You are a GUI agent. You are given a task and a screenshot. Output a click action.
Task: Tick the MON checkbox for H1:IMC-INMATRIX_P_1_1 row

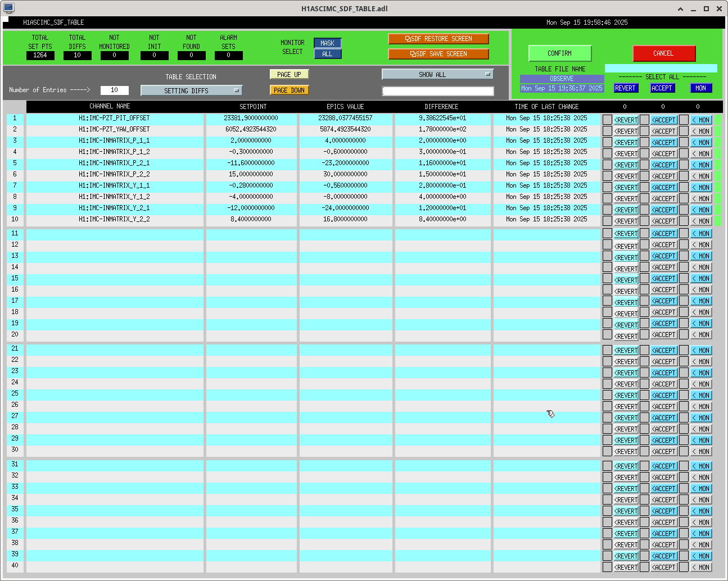[x=684, y=142]
